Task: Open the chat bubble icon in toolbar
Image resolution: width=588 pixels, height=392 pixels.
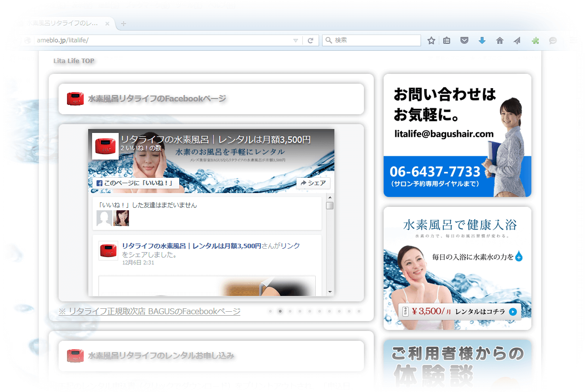Action: tap(553, 40)
